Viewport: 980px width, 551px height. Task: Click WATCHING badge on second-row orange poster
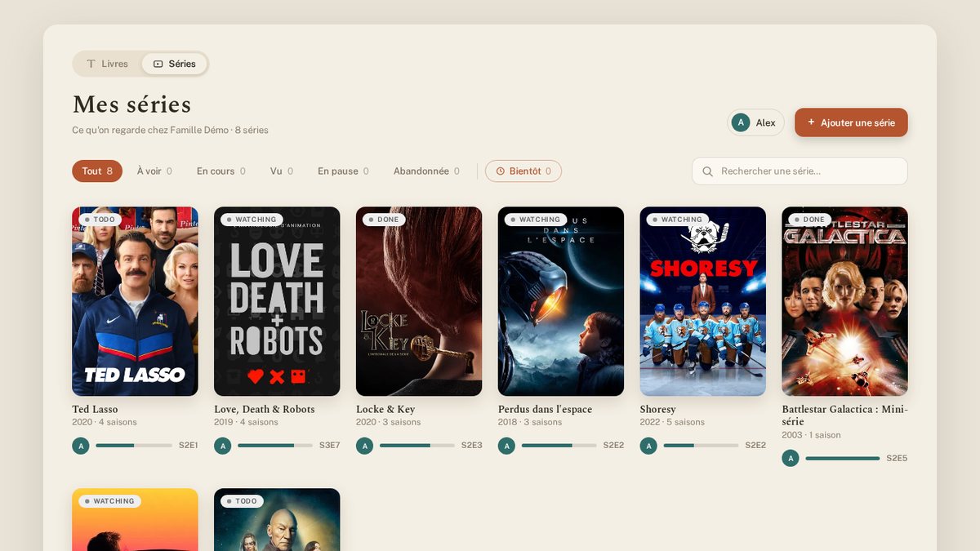pos(109,501)
